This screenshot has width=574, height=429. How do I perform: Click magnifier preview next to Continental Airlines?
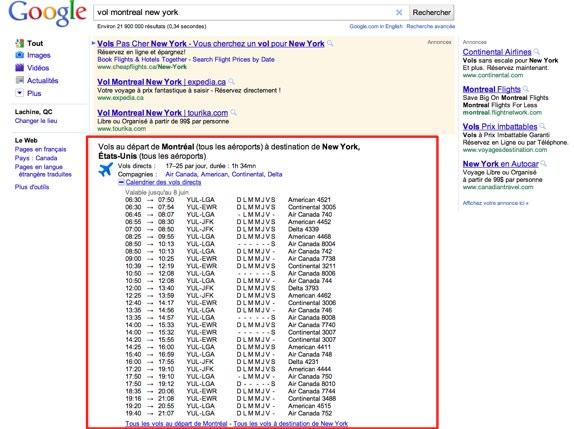tap(537, 52)
